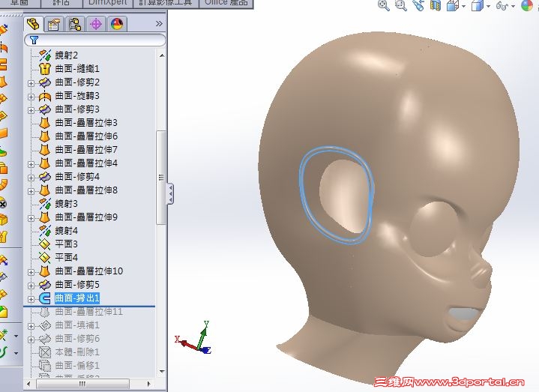
Task: Click the Edit Appearance color ball icon
Action: click(x=526, y=5)
